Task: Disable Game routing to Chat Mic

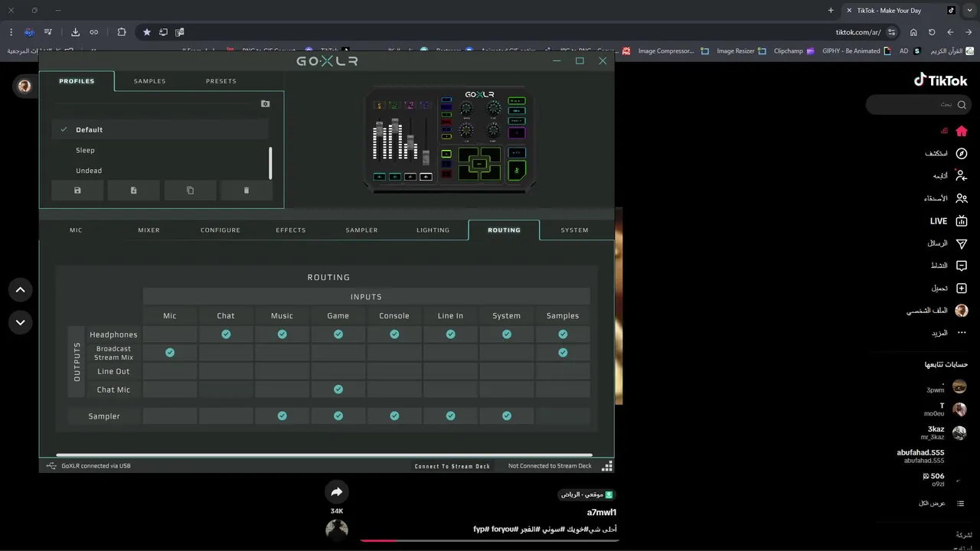Action: click(x=338, y=390)
